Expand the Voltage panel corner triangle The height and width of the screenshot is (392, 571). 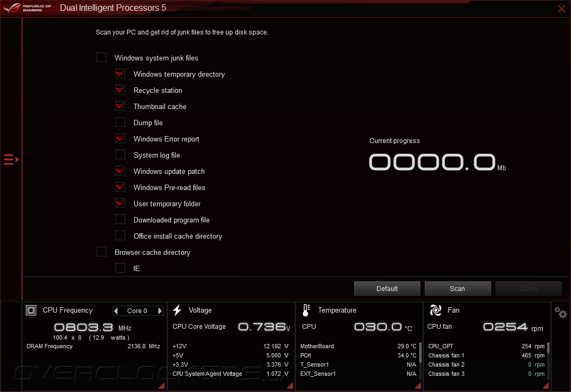click(x=290, y=386)
